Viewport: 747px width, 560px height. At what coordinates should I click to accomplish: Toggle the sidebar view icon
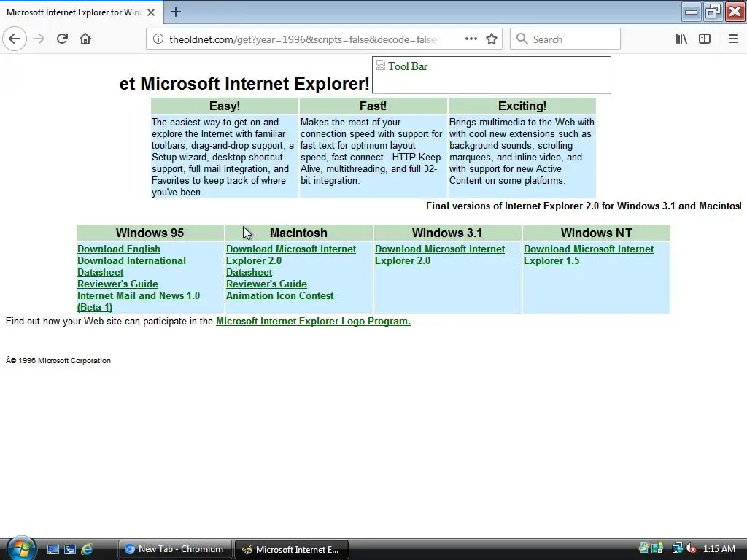pos(705,39)
